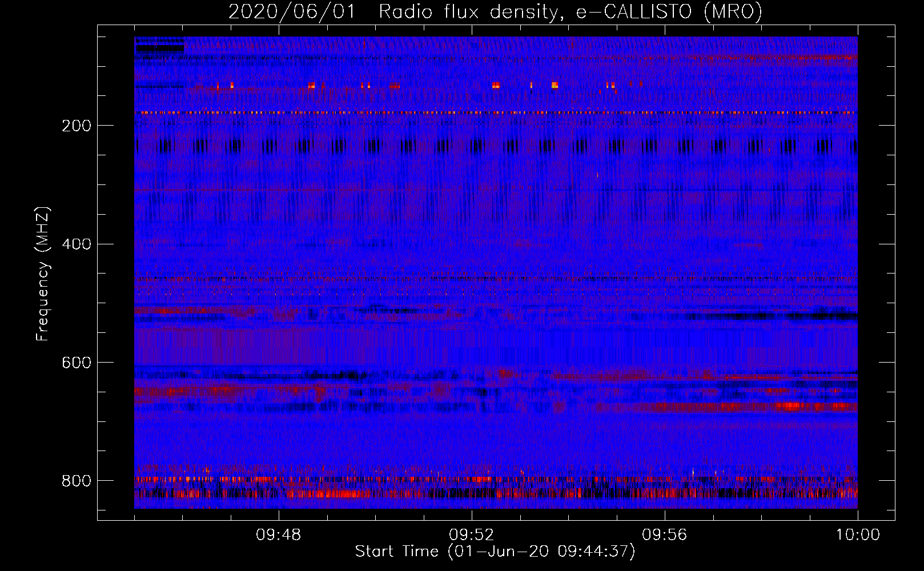Select the Frequency (MHZ) axis label
The height and width of the screenshot is (571, 924).
point(43,274)
